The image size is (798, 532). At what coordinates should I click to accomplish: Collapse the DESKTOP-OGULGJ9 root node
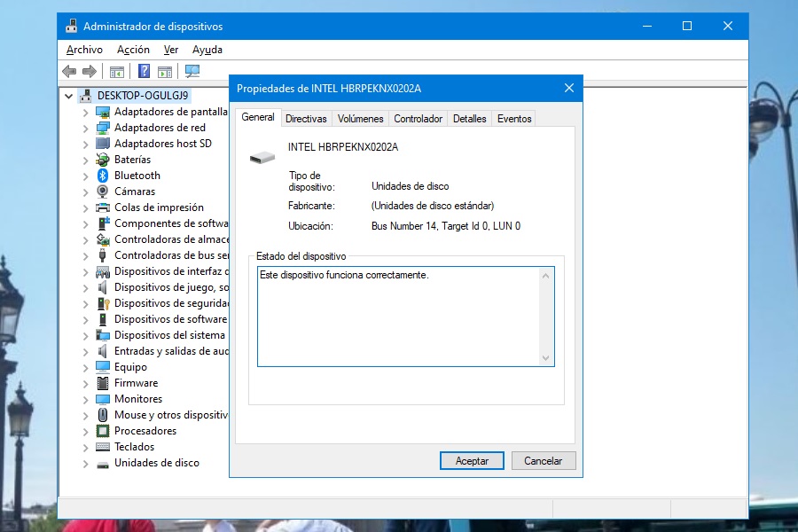pos(68,96)
